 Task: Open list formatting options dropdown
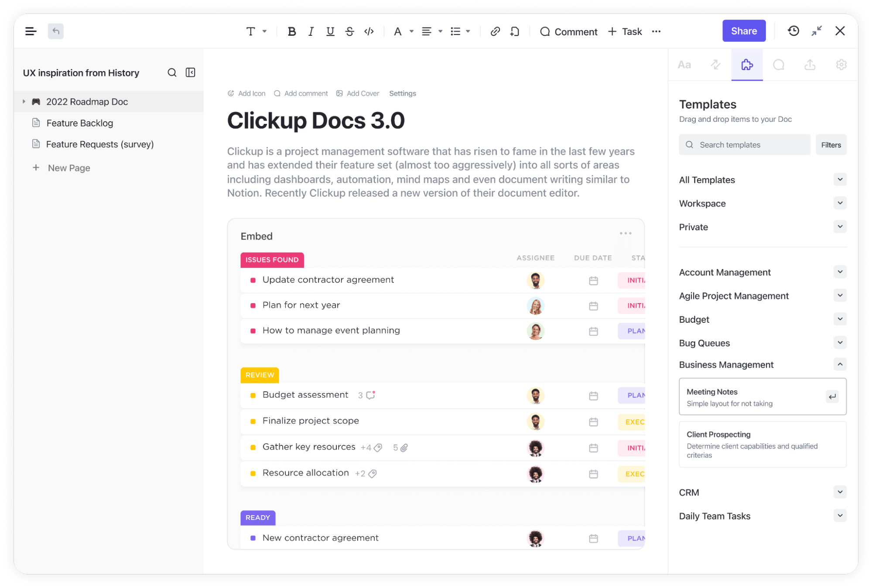pos(468,31)
